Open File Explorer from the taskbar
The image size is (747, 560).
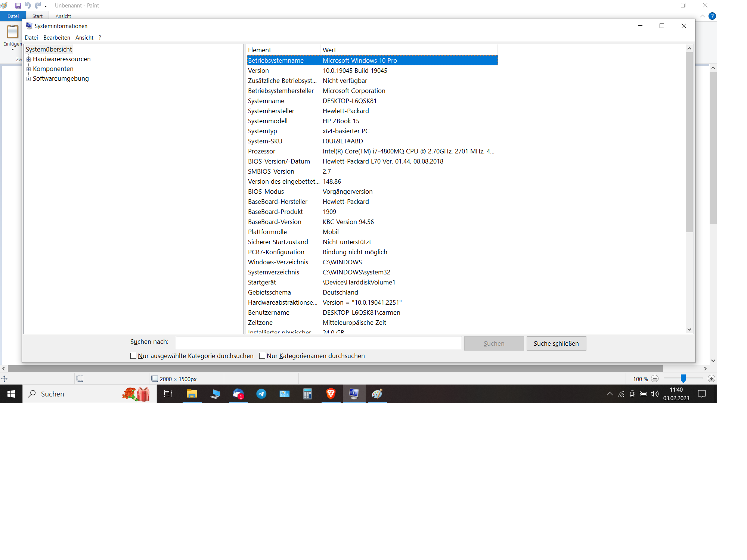[192, 394]
